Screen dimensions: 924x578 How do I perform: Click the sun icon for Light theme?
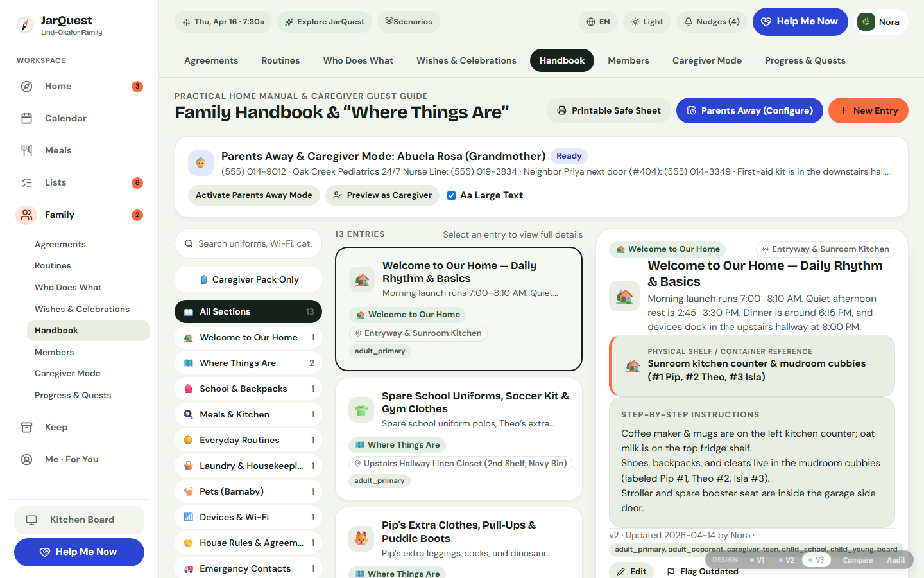tap(635, 22)
